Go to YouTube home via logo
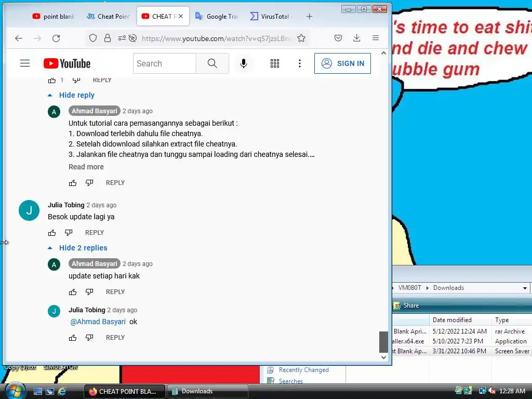This screenshot has width=532, height=399. coord(67,63)
